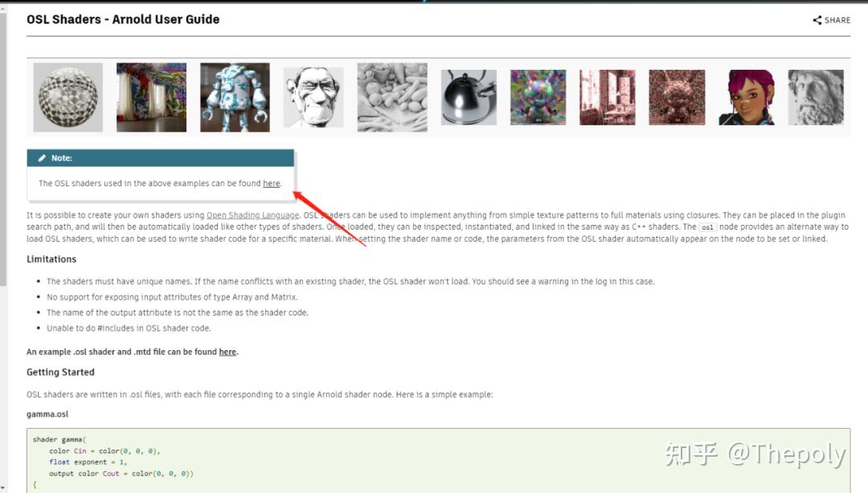Follow the 'here' link in the Note box
Image resolution: width=868 pixels, height=493 pixels.
click(x=272, y=183)
